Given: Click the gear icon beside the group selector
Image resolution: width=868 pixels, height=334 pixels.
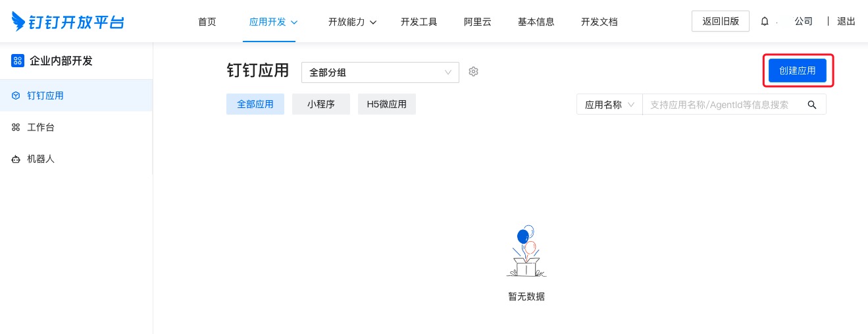Looking at the screenshot, I should [x=473, y=72].
